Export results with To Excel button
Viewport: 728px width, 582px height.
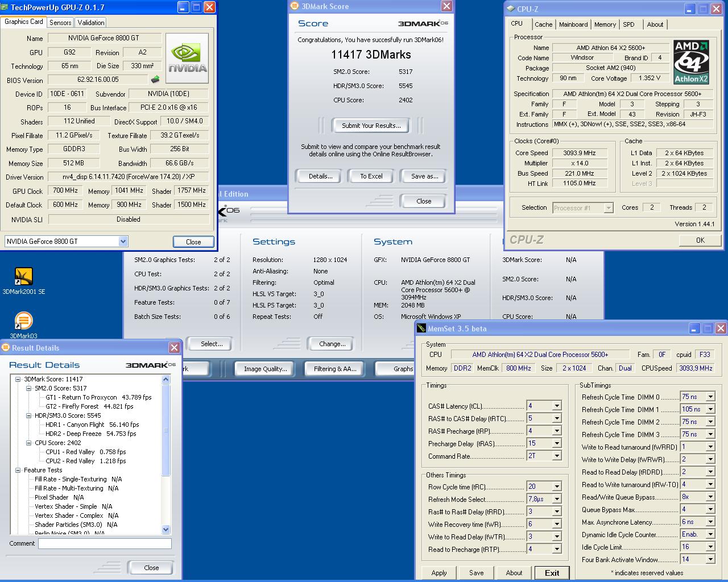[x=371, y=176]
